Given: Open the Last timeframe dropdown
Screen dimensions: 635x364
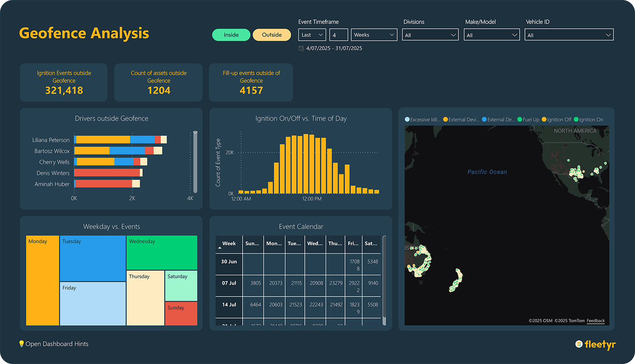Looking at the screenshot, I should [x=312, y=35].
